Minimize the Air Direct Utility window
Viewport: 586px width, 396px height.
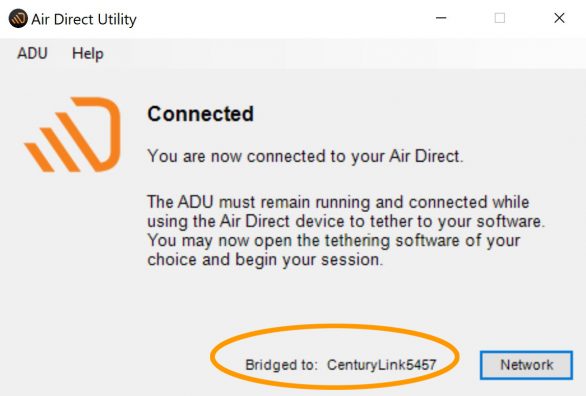[x=441, y=18]
